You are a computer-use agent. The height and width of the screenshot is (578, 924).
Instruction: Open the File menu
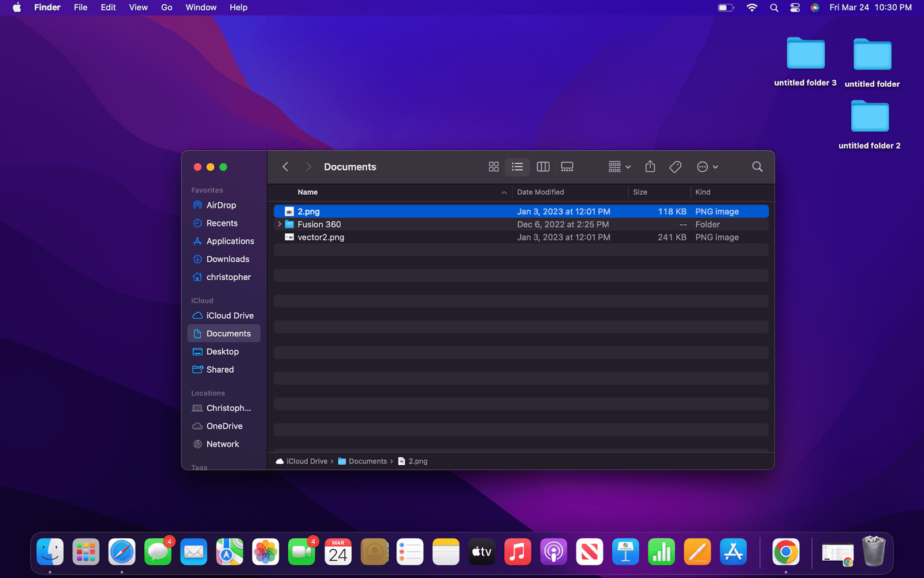click(x=81, y=8)
